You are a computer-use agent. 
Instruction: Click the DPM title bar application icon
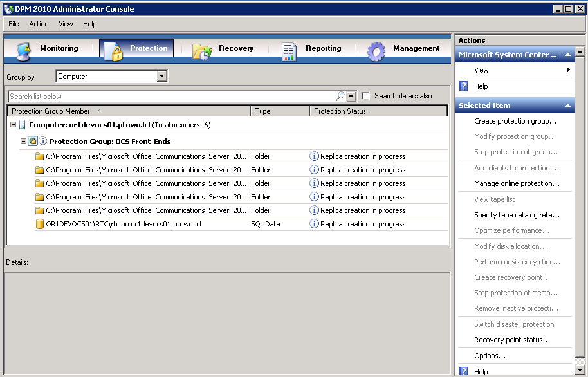click(x=8, y=9)
